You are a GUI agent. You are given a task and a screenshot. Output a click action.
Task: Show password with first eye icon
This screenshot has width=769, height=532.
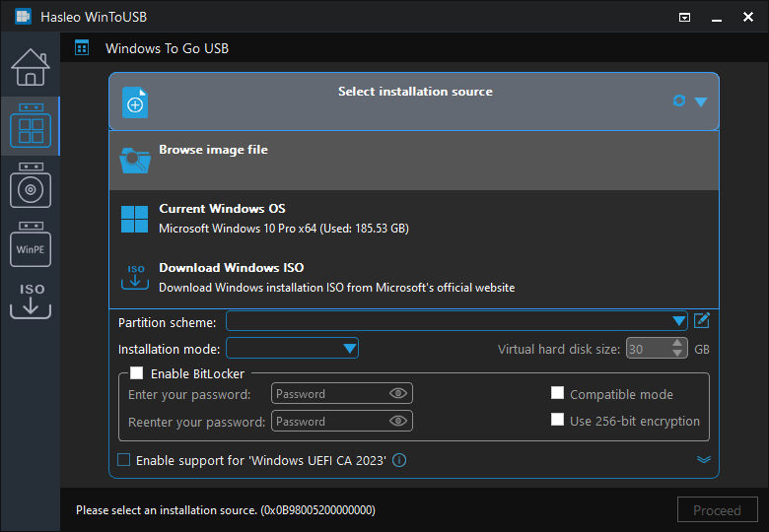coord(398,393)
